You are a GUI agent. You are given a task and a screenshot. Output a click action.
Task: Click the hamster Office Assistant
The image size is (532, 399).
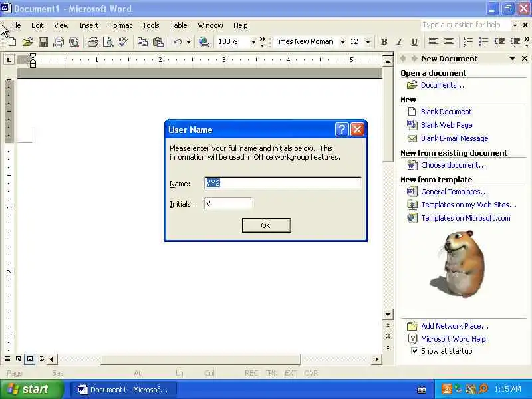click(x=459, y=263)
